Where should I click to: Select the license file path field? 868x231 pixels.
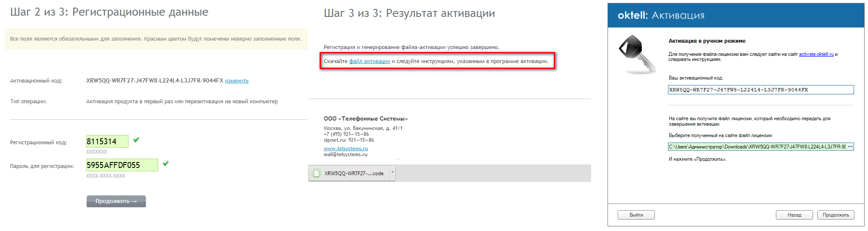(x=757, y=147)
